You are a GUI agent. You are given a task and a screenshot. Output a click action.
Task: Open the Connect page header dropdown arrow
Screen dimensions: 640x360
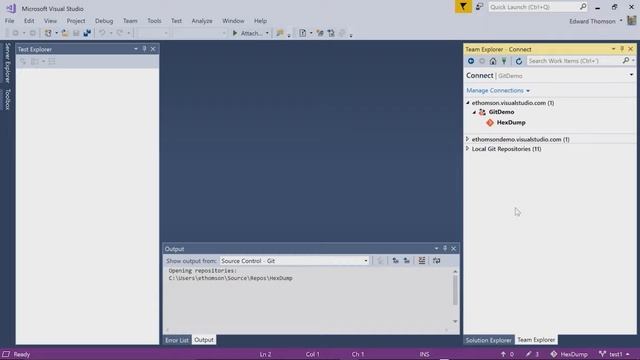[631, 75]
